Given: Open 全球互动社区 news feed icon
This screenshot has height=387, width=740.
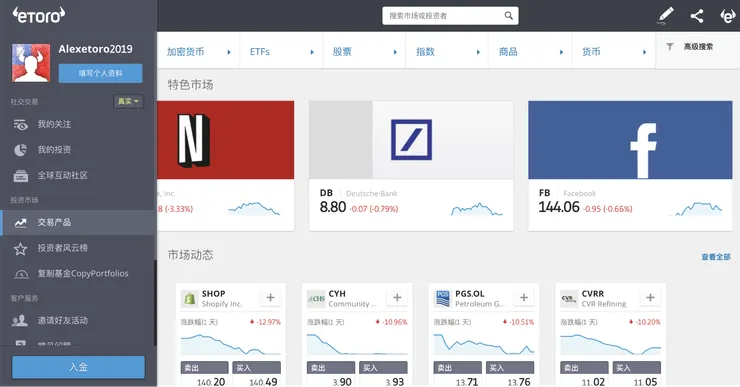Looking at the screenshot, I should (20, 176).
